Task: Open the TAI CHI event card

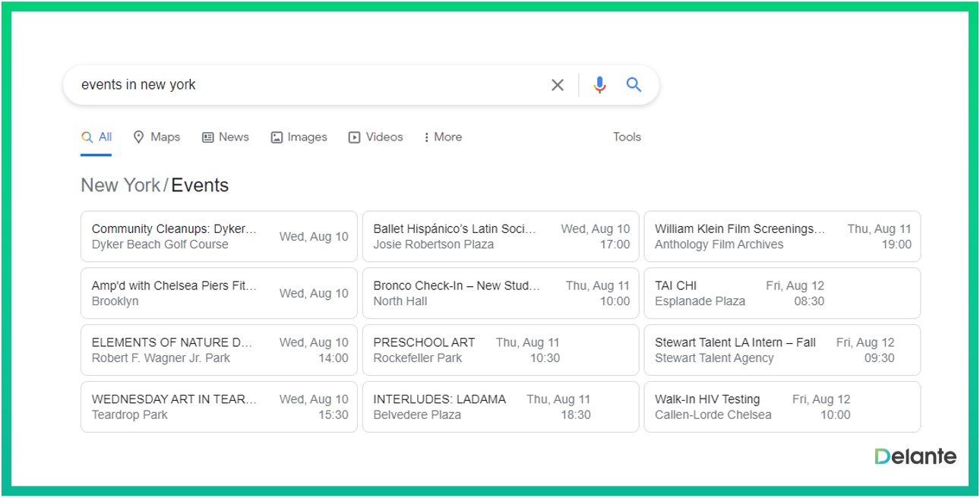Action: (782, 293)
